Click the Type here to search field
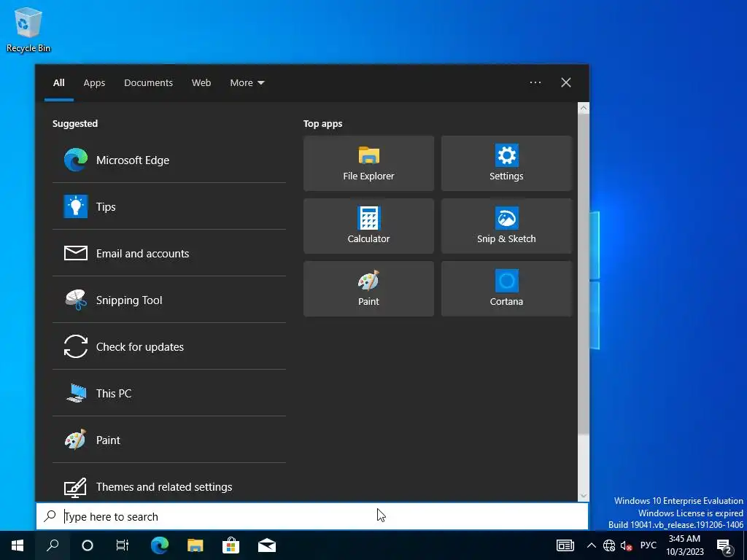 312,516
